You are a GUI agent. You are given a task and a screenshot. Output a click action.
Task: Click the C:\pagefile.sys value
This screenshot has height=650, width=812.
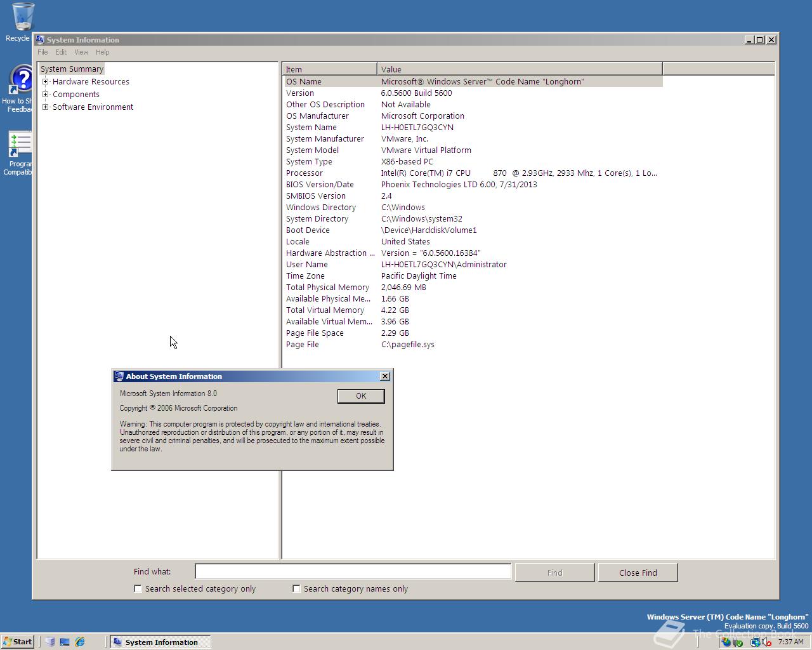(x=408, y=344)
